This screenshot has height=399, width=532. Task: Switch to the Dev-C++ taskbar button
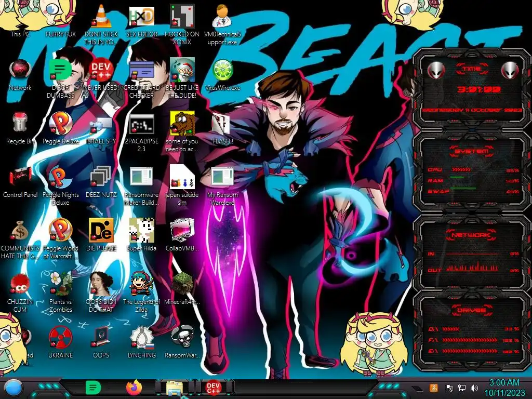coord(213,388)
